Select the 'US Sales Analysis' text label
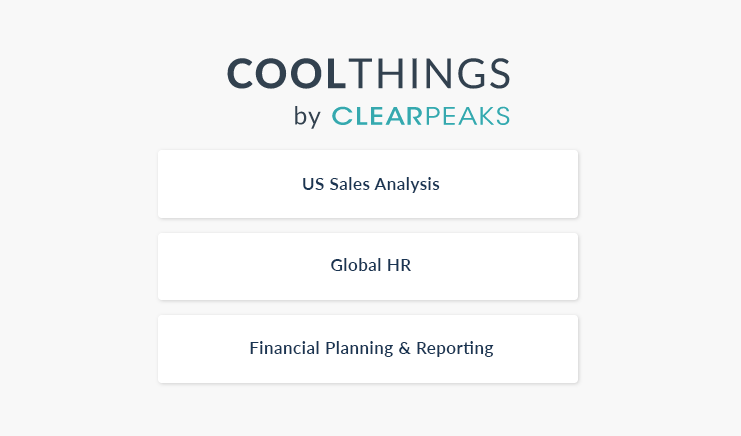 (x=371, y=184)
